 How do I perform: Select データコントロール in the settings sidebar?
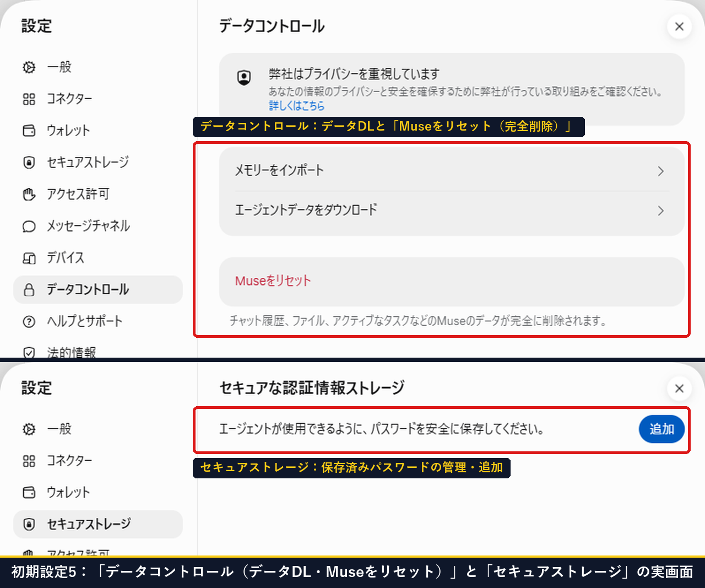coord(98,290)
